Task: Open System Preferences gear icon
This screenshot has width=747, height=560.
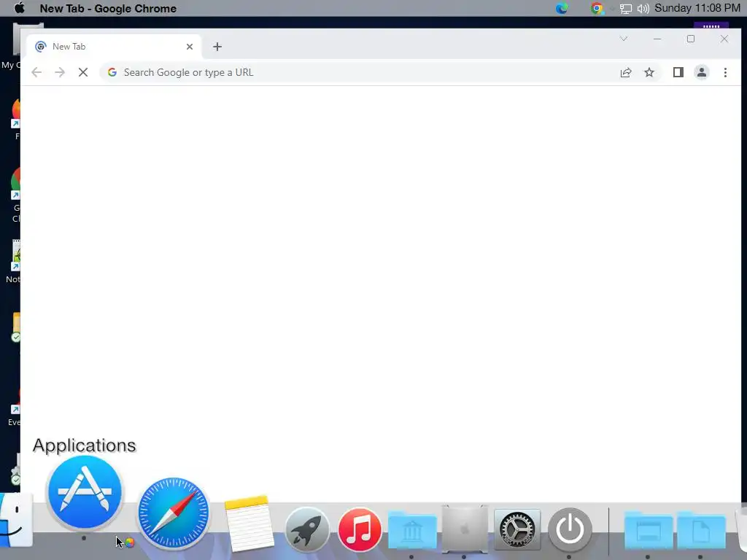Action: tap(517, 529)
